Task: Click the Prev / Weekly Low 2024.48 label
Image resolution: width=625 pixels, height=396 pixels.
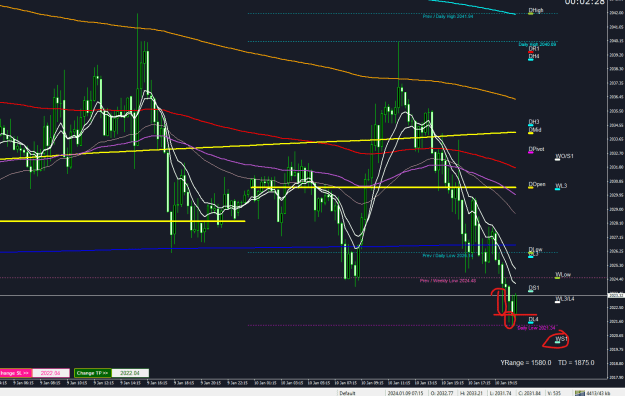Action: 448,281
